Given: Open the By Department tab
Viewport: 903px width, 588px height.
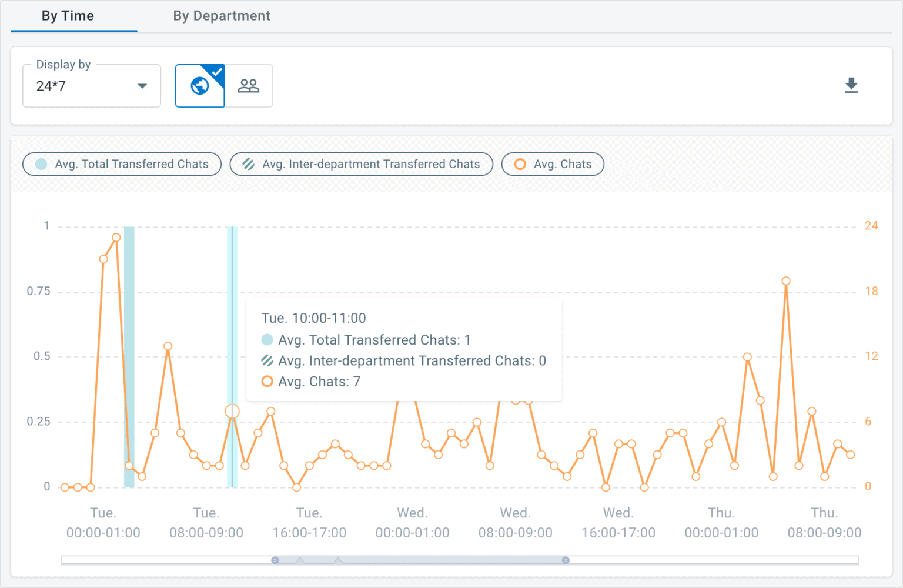Looking at the screenshot, I should (221, 16).
